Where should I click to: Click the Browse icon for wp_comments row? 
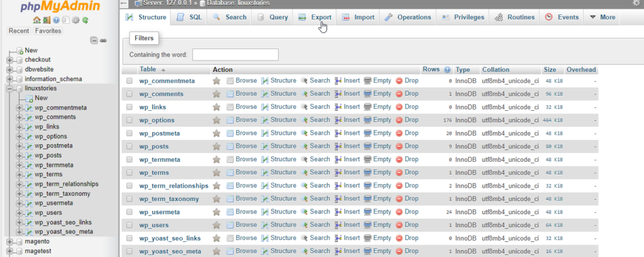[x=230, y=94]
